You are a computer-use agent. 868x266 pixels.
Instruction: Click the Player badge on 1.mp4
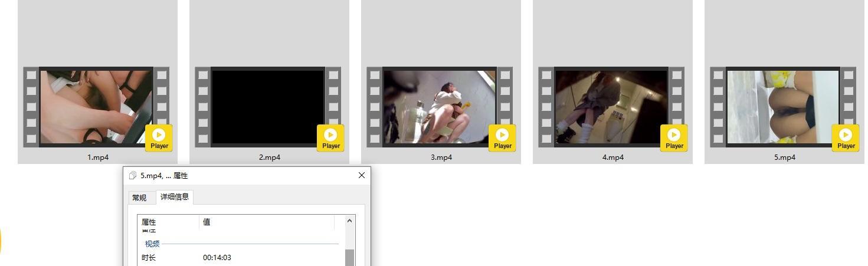tap(159, 138)
